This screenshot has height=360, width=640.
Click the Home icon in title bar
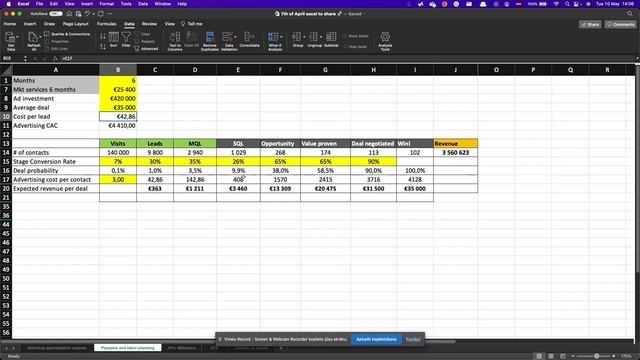69,13
